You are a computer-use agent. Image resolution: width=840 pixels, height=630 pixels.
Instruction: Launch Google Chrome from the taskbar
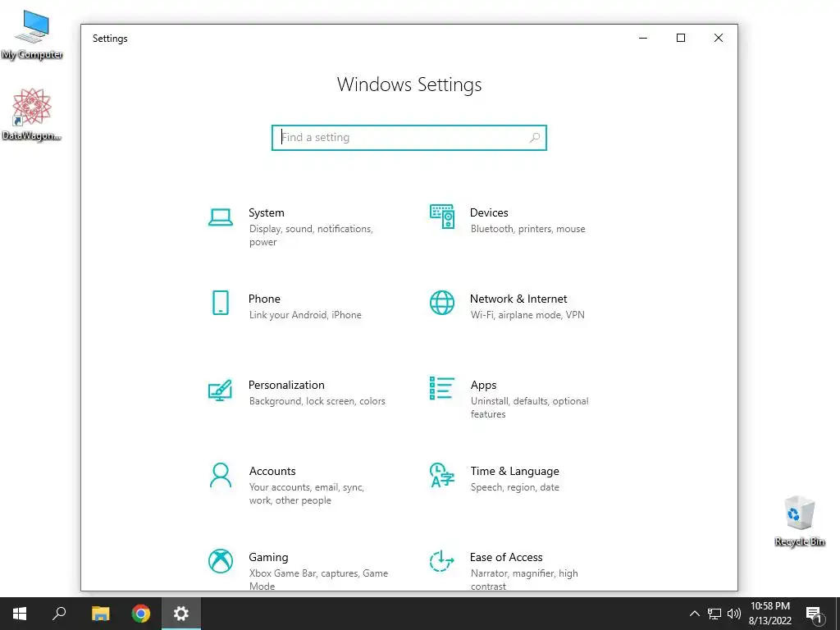click(141, 614)
